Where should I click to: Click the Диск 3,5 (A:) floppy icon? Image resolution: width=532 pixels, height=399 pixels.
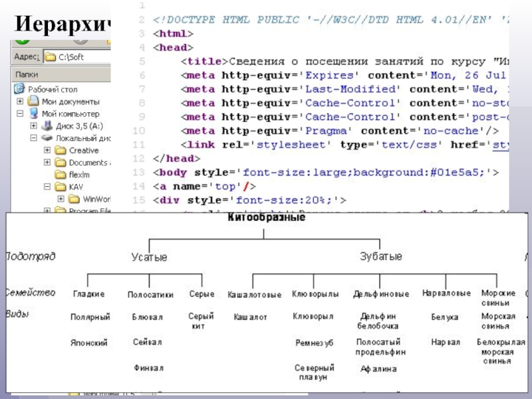47,126
